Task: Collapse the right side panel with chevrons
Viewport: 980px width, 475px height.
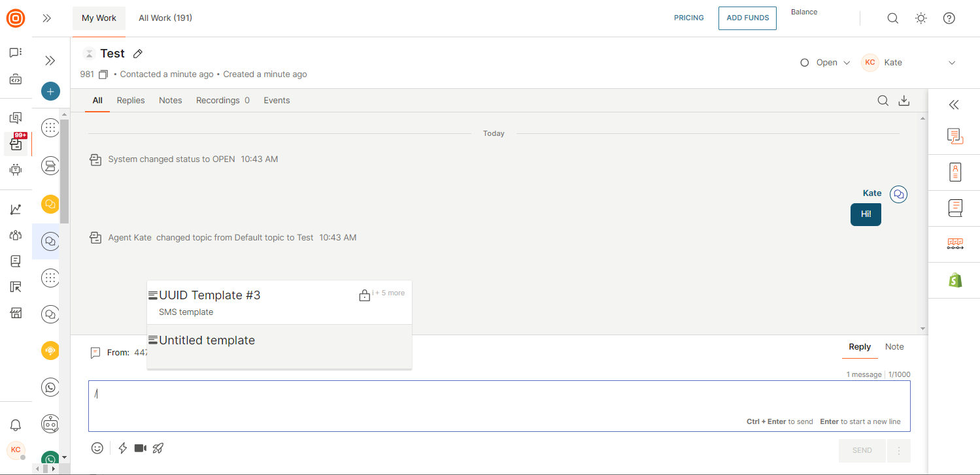Action: 954,105
